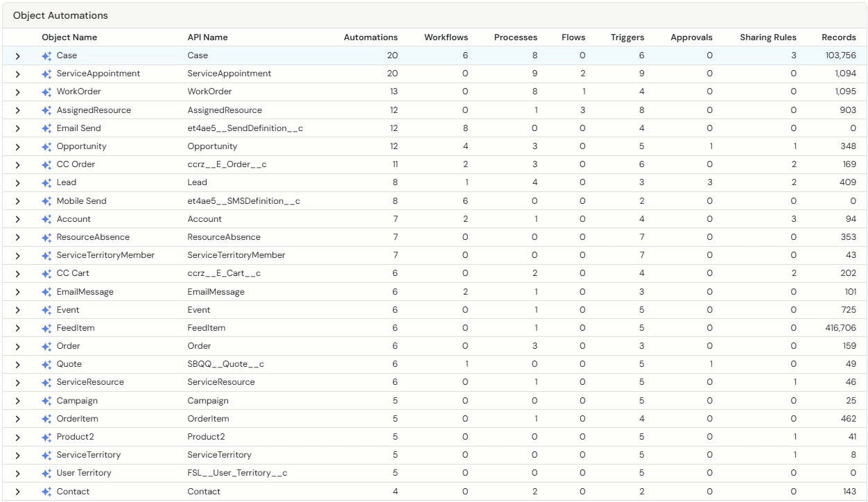Expand the Case row chevron

point(17,55)
